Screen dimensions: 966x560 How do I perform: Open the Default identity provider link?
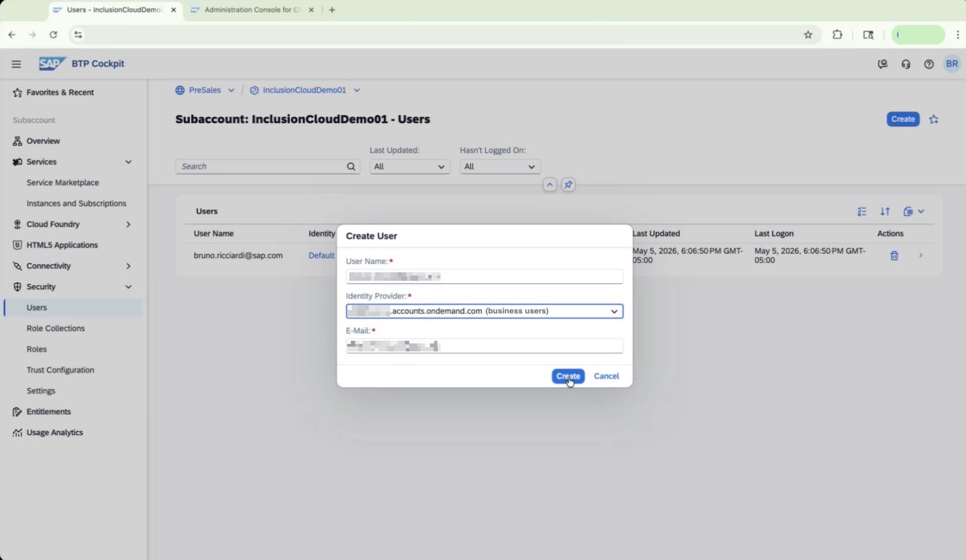point(322,256)
